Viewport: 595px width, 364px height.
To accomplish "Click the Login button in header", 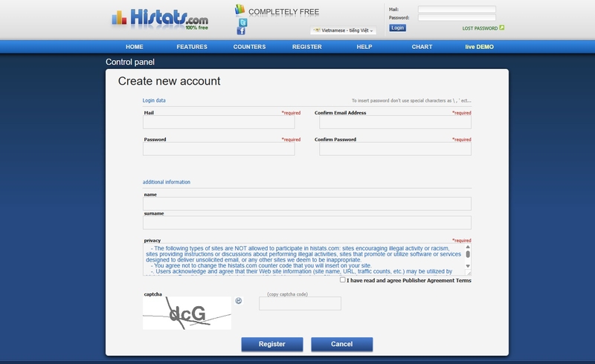I will (x=397, y=27).
